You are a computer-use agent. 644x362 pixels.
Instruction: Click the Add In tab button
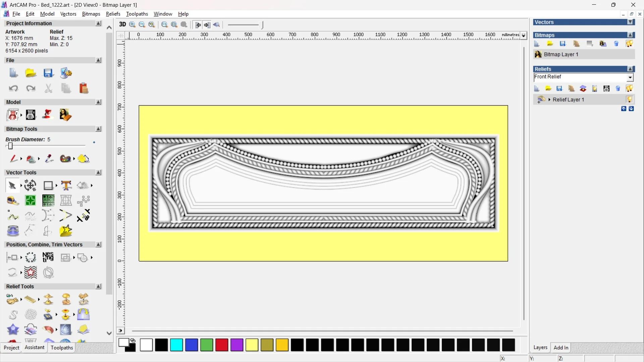coord(561,348)
